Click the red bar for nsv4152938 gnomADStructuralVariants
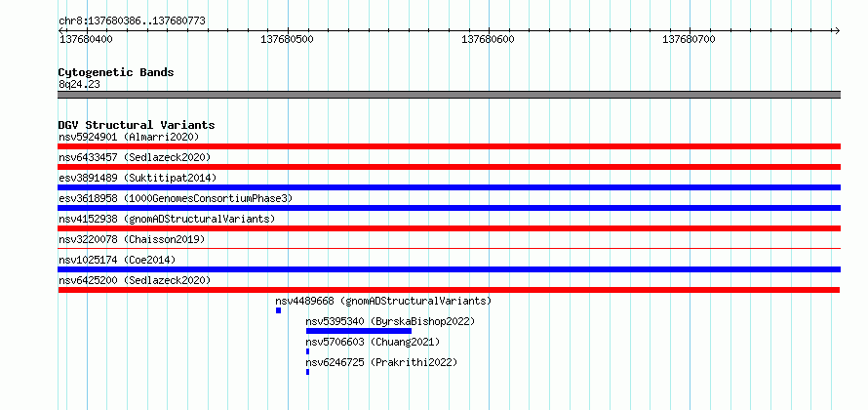 click(x=449, y=228)
